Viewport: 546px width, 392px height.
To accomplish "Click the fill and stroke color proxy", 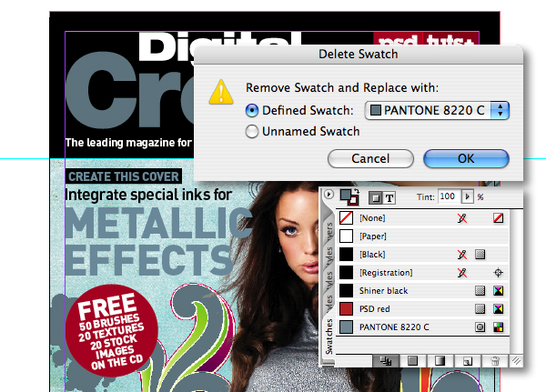I will pyautogui.click(x=349, y=196).
